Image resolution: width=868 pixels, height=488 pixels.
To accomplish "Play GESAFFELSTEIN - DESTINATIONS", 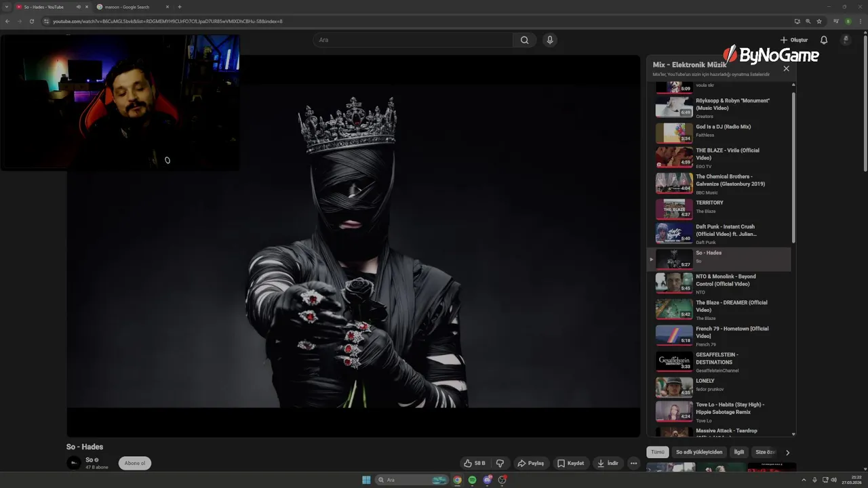I will click(719, 362).
